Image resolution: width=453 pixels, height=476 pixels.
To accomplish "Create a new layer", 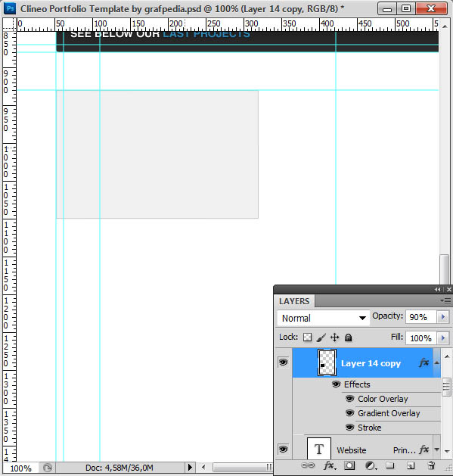I will tap(411, 465).
